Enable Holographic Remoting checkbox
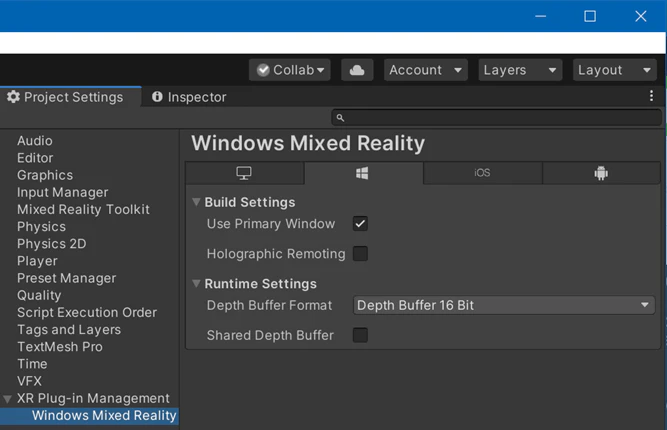Screen dimensions: 667x430 click(360, 254)
